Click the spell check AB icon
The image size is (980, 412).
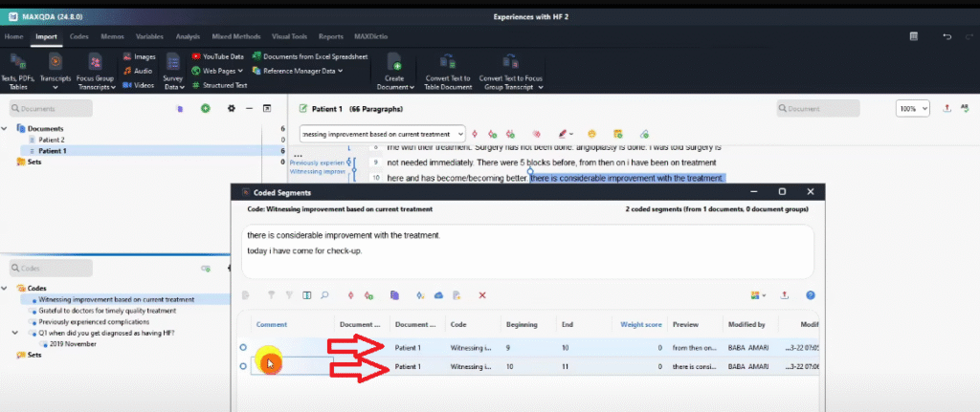pos(964,109)
